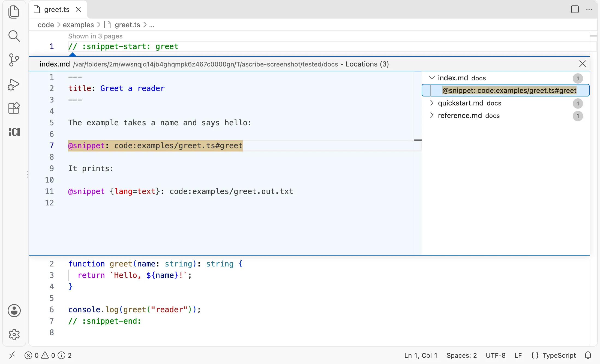Click the remote window indicator in status bar
Viewport: 600px width, 364px height.
12,355
